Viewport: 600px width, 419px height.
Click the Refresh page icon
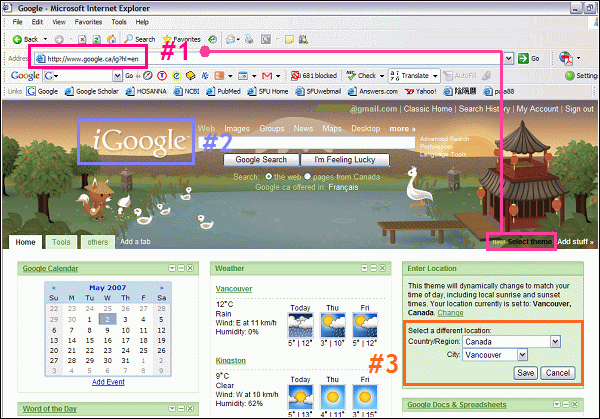point(96,39)
